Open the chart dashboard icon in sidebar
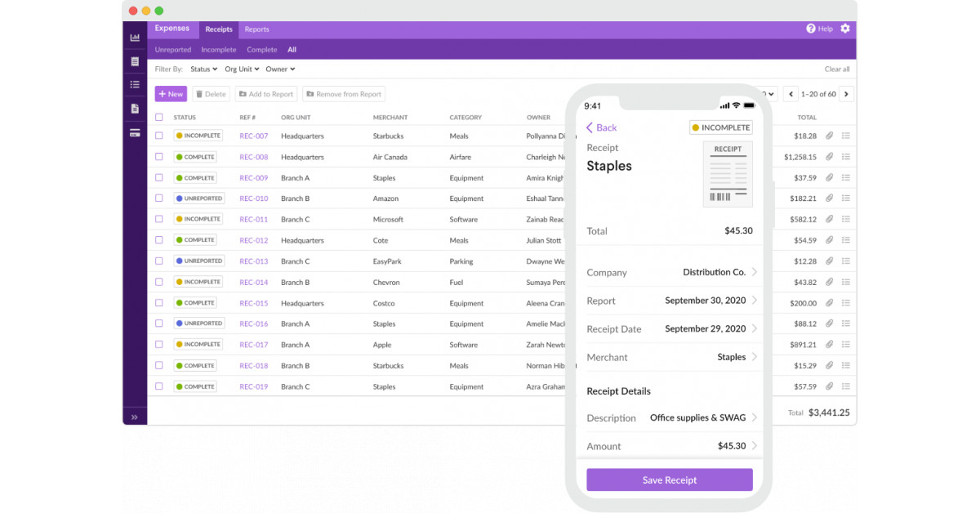 click(x=135, y=38)
